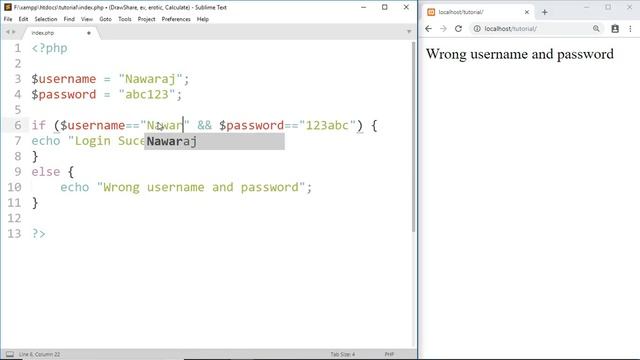Open the Goto menu
Screen dimensions: 640x360
105,19
